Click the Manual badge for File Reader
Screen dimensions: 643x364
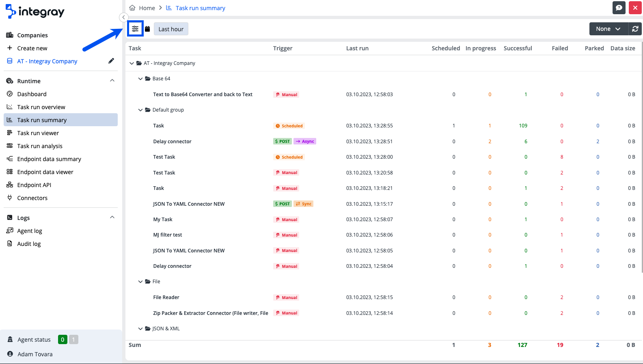tap(286, 297)
